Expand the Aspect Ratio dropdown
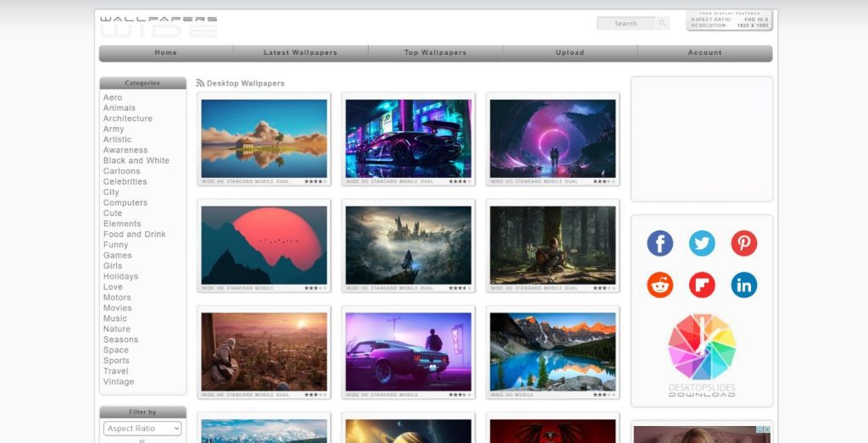The image size is (868, 443). (142, 429)
